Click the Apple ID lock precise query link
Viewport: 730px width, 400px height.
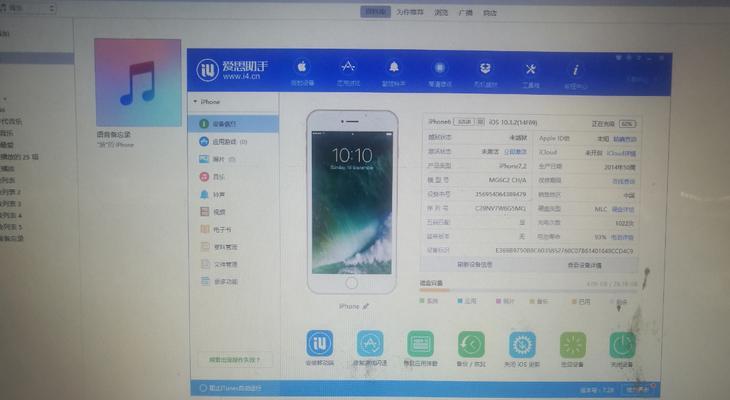tap(624, 139)
